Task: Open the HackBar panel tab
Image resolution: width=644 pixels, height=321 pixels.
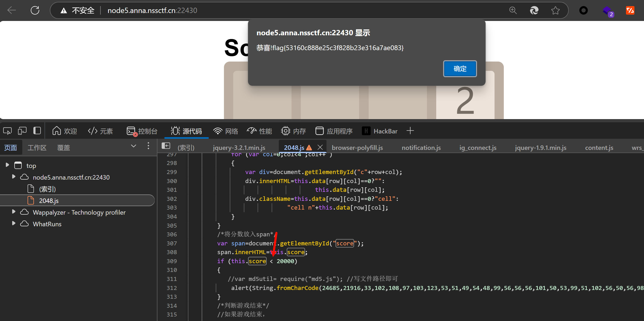Action: 380,131
